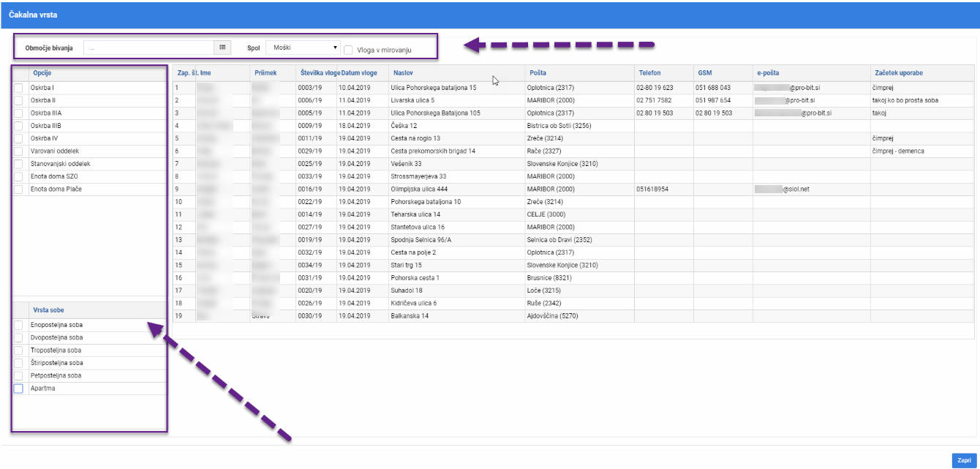The height and width of the screenshot is (469, 980).
Task: Tick the Enoposteljna soba checkbox
Action: point(18,325)
